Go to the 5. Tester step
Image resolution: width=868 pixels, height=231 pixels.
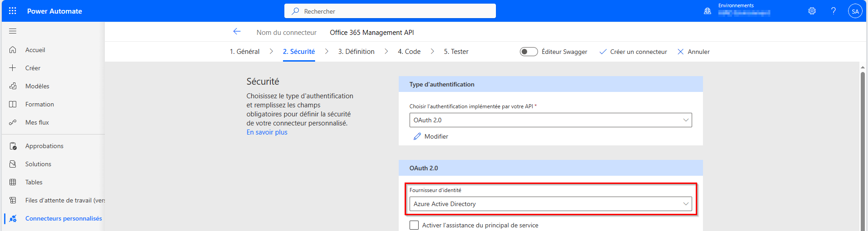click(x=456, y=52)
